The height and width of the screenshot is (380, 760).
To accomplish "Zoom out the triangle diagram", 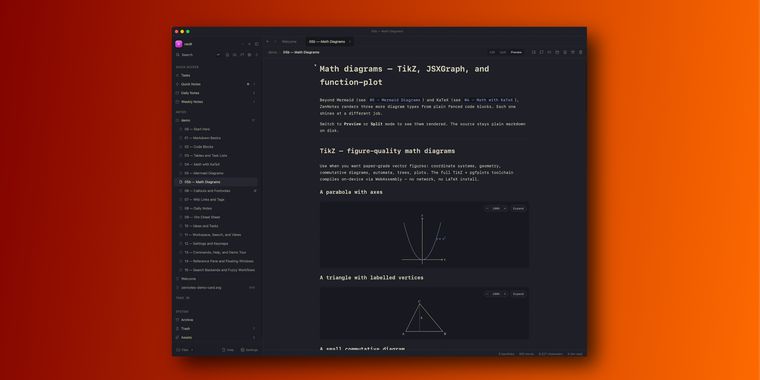I will (x=487, y=294).
